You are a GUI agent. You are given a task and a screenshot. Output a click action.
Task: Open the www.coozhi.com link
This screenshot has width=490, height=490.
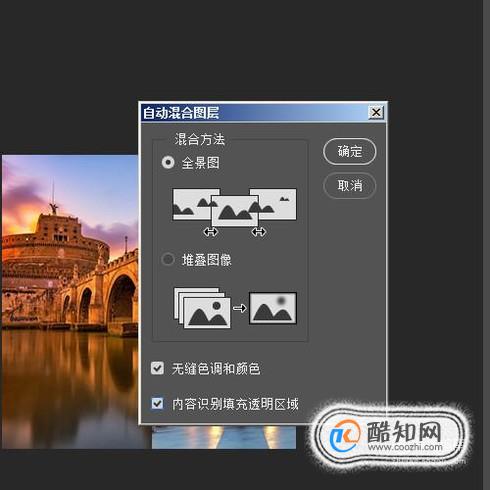coord(405,447)
